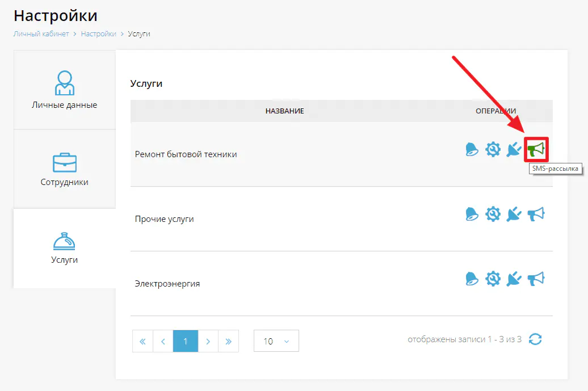
Task: Switch to the Сотрудники section
Action: pyautogui.click(x=64, y=169)
